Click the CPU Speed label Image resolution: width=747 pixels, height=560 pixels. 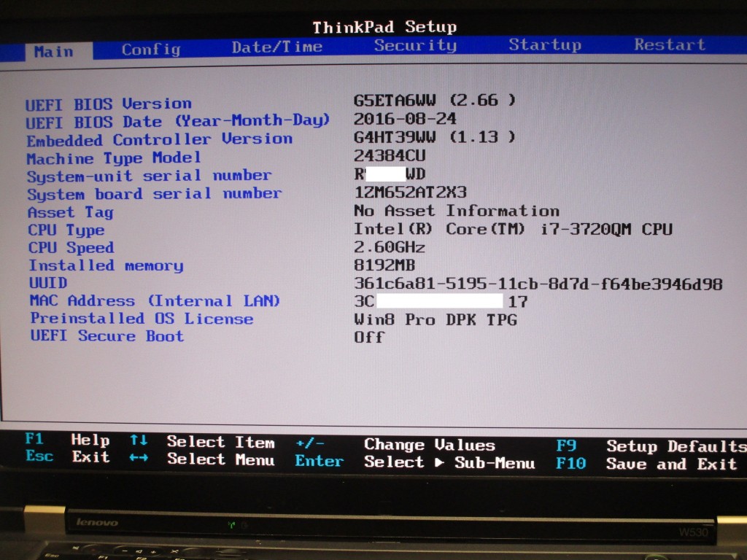point(71,248)
